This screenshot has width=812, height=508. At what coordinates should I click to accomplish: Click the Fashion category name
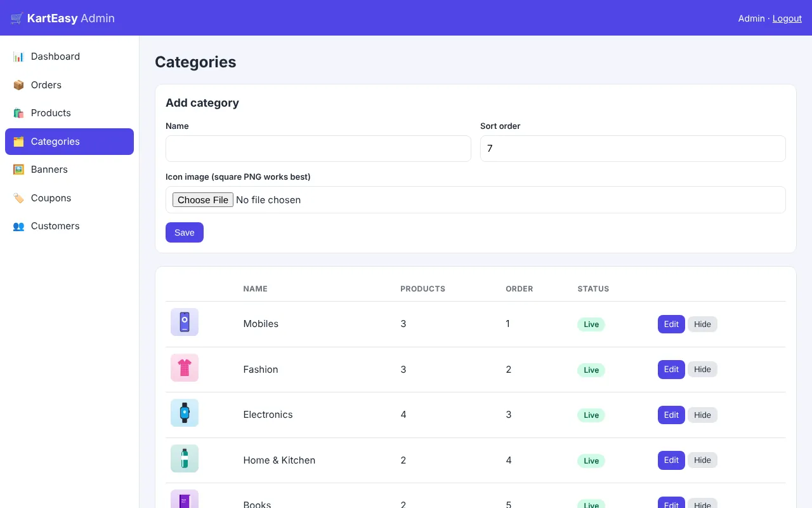pyautogui.click(x=261, y=370)
